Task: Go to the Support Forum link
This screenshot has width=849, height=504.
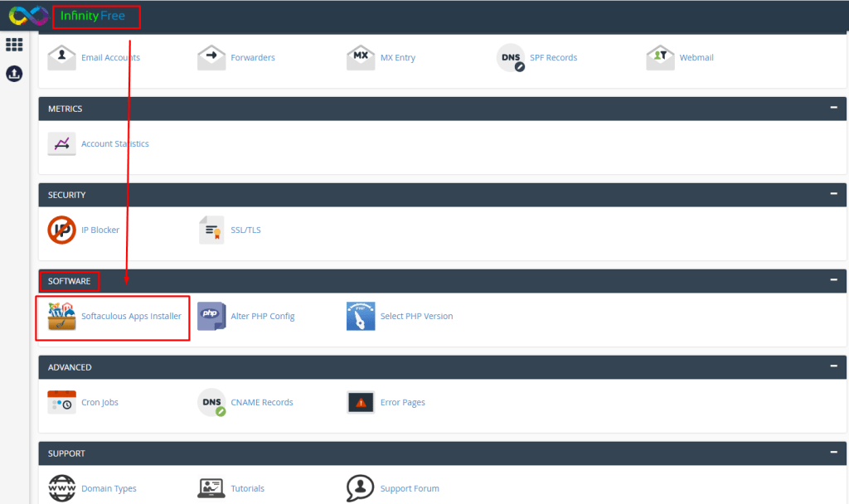Action: tap(410, 488)
